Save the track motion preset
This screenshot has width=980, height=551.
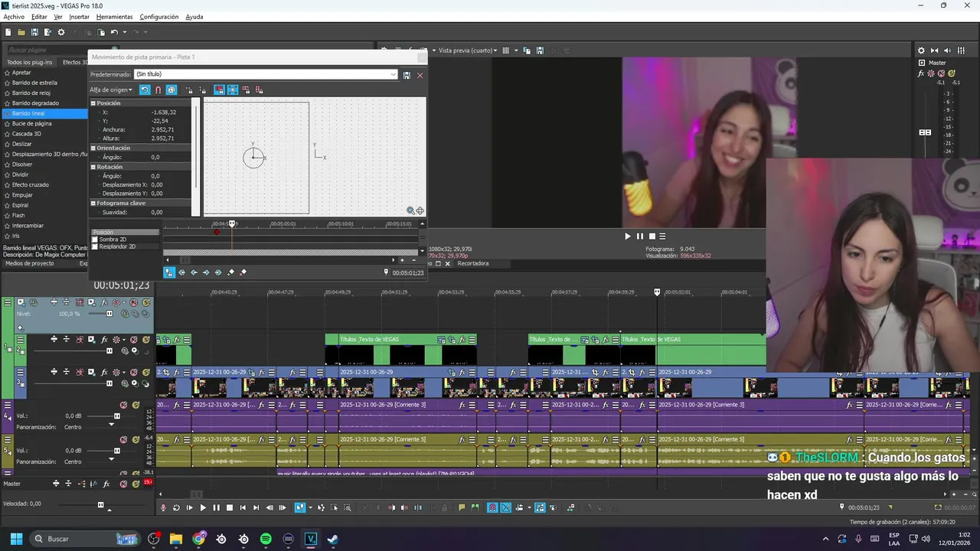pyautogui.click(x=407, y=75)
